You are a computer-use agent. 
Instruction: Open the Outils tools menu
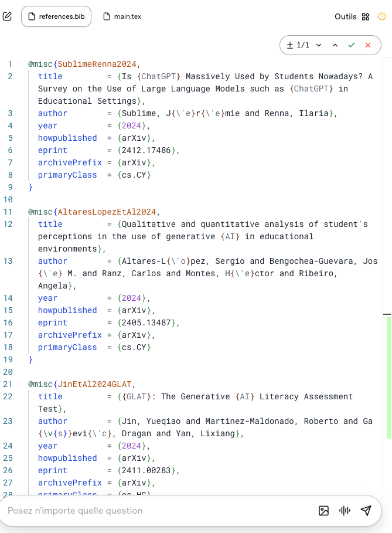point(352,16)
